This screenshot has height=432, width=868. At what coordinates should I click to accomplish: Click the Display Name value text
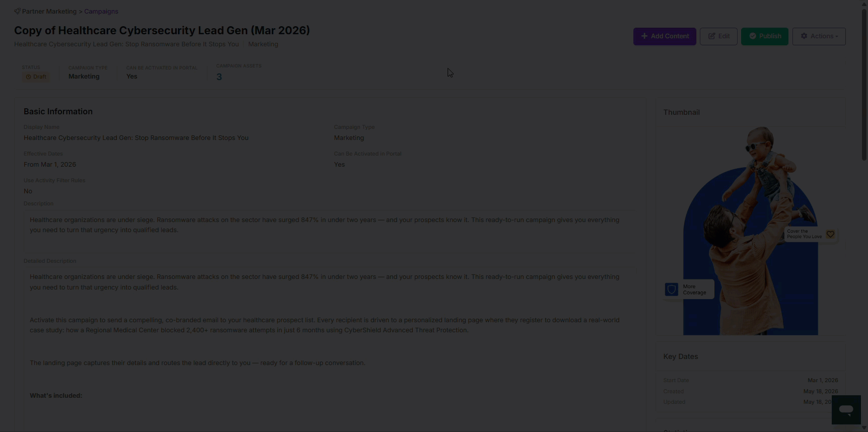(x=136, y=138)
